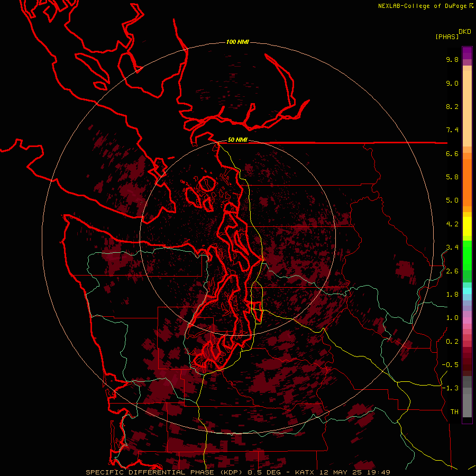Click the 5.0 legend value
Viewport: 476px width, 476px height.
452,200
